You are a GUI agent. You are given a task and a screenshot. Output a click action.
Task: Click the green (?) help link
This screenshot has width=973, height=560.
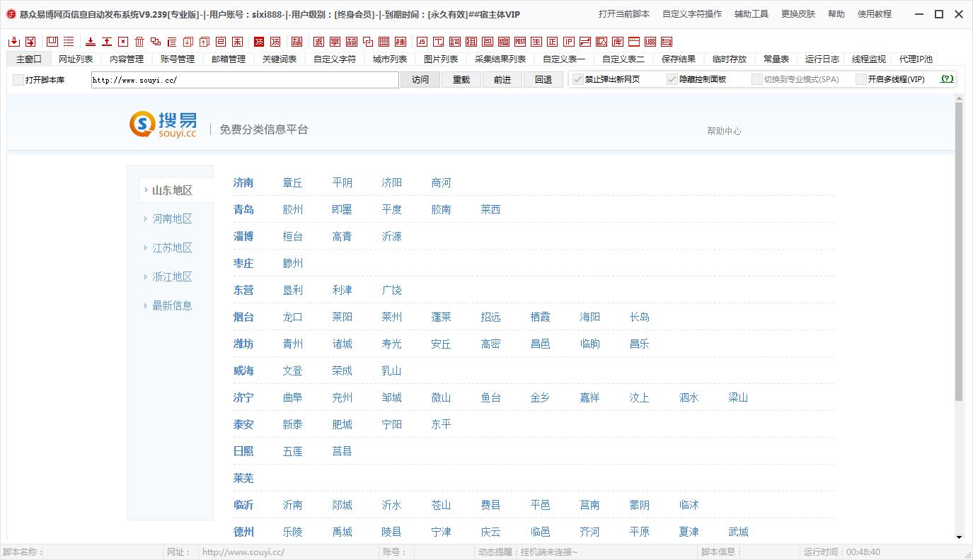coord(947,79)
